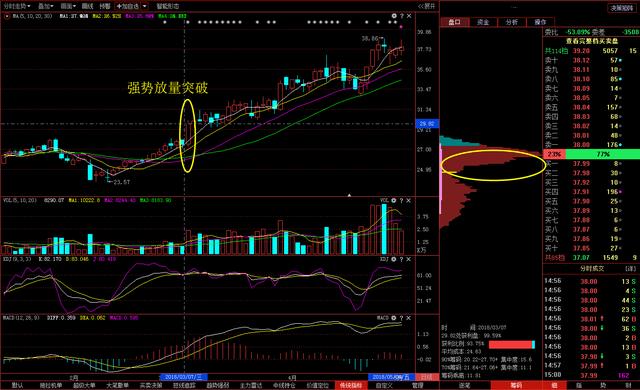Open settings gear of VOL panel
This screenshot has width=640, height=390.
click(x=394, y=200)
